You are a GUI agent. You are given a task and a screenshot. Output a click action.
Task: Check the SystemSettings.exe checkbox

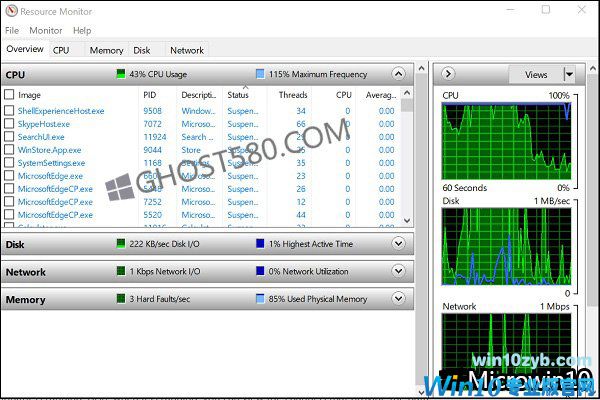click(x=9, y=163)
